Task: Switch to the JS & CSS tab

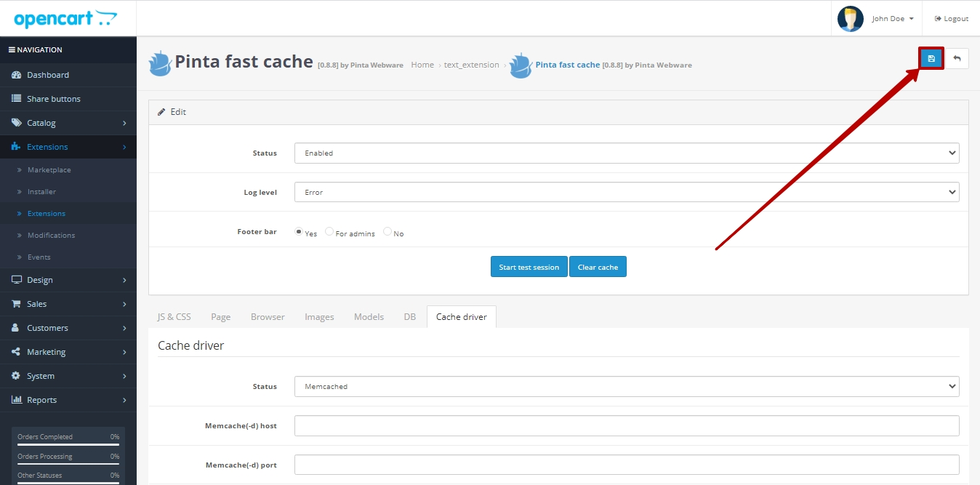Action: click(x=174, y=317)
